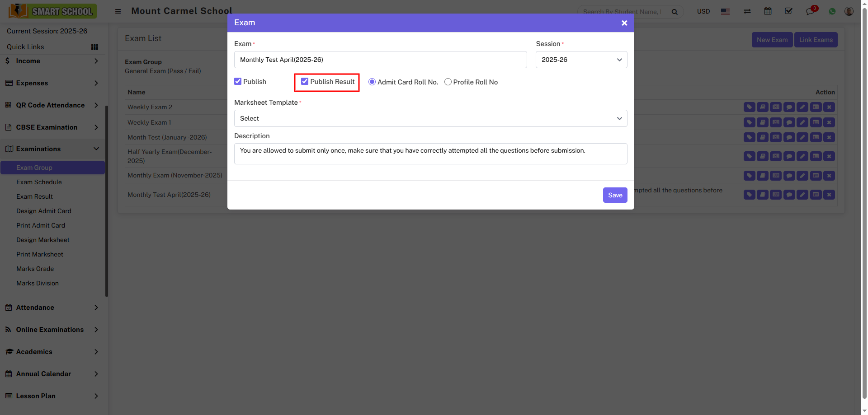Click the WhatsApp icon in header
This screenshot has width=868, height=415.
pyautogui.click(x=832, y=11)
